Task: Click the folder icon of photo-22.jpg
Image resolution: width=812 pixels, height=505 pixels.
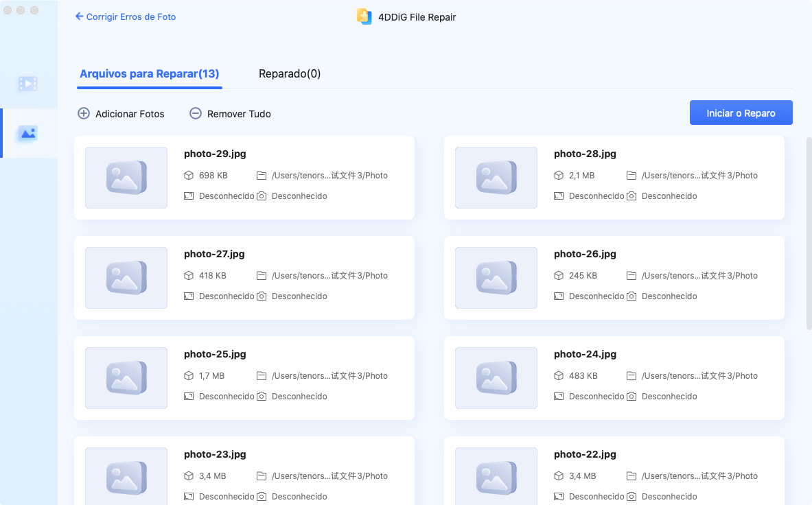Action: click(x=631, y=476)
